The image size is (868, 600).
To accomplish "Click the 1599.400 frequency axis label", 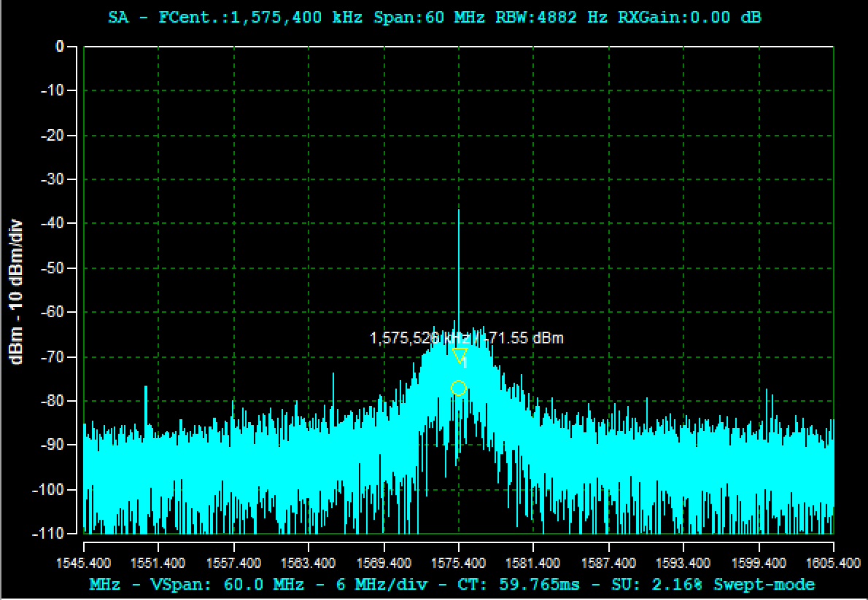I will [759, 564].
